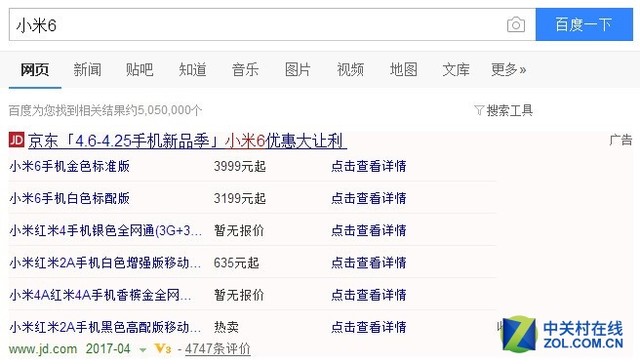
Task: Click the search tools funnel icon
Action: tap(479, 110)
